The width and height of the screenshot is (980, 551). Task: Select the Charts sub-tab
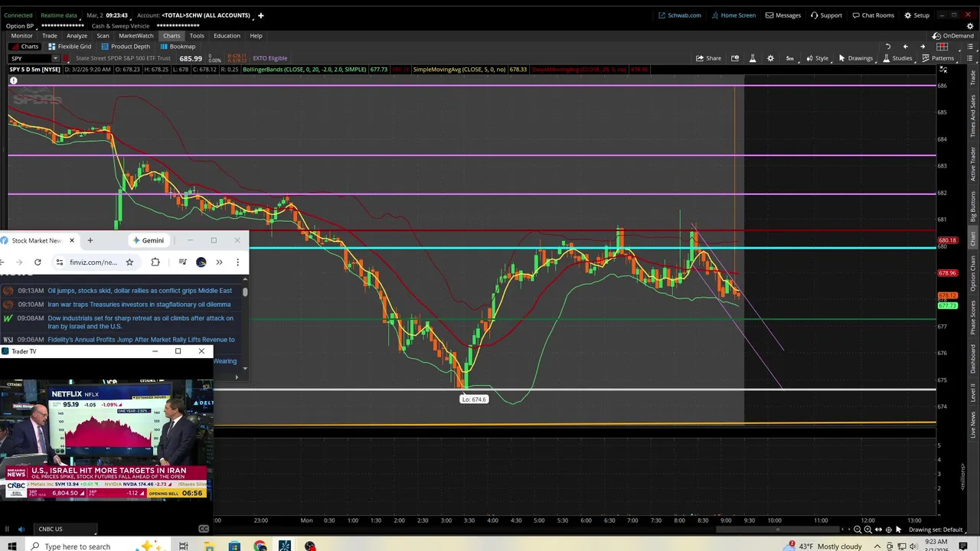pos(25,47)
